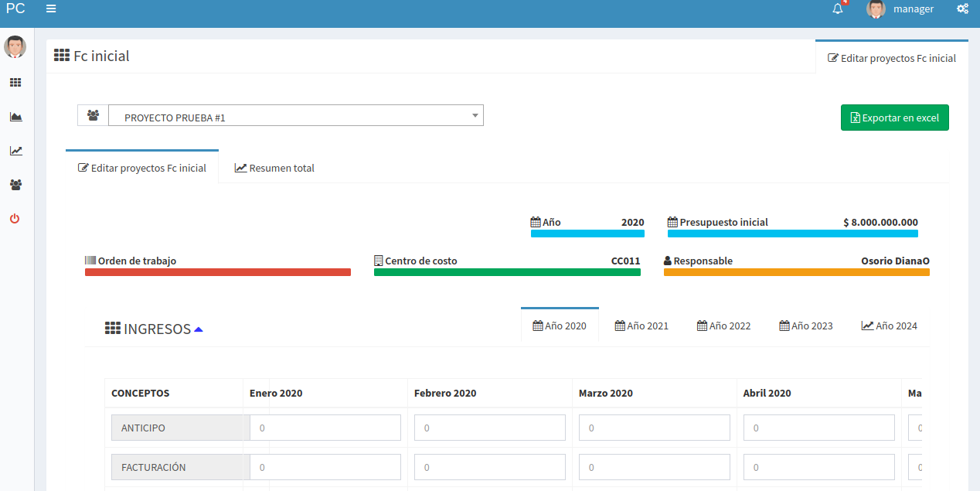Collapse the INGRESOS section blue arrow

pyautogui.click(x=199, y=329)
